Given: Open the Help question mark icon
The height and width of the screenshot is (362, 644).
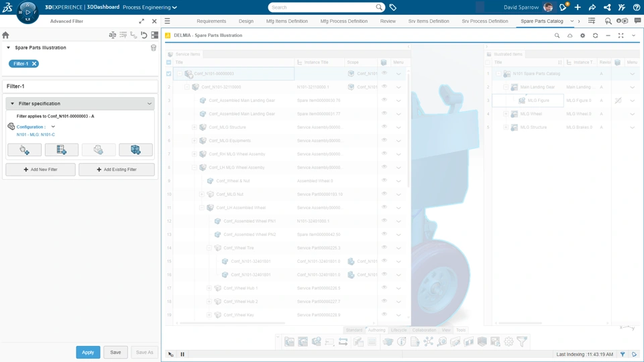Looking at the screenshot, I should 637,7.
